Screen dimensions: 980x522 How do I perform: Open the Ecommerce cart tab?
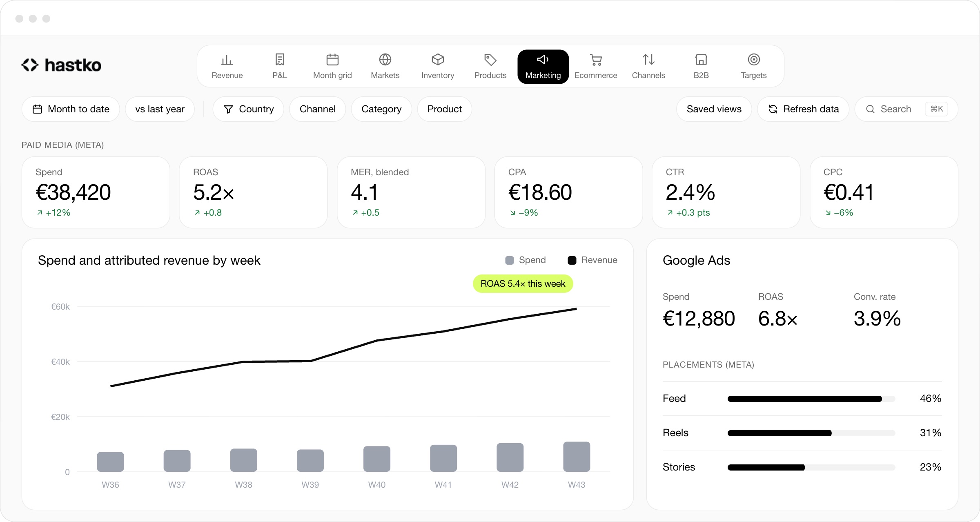click(596, 67)
